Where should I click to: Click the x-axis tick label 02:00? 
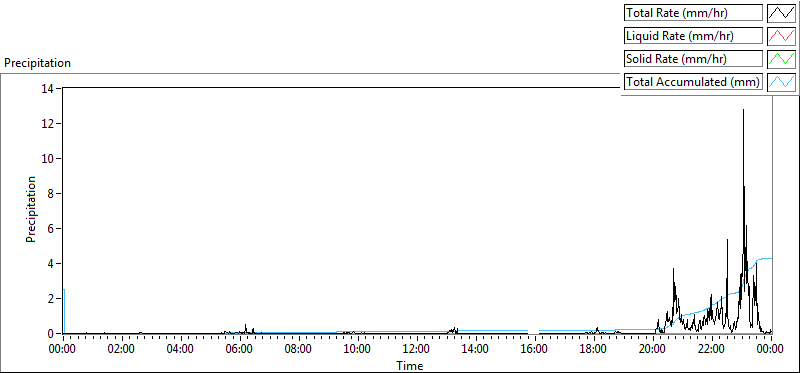click(122, 350)
